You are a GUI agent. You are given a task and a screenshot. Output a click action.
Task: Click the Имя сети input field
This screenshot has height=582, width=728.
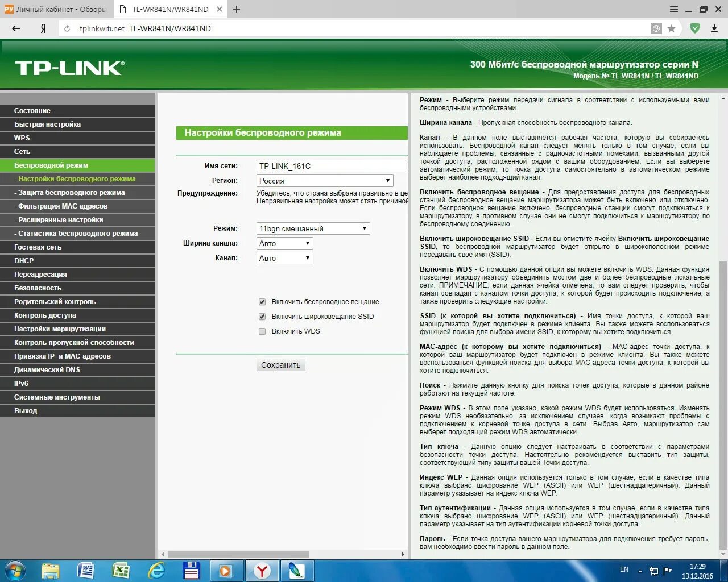(331, 166)
